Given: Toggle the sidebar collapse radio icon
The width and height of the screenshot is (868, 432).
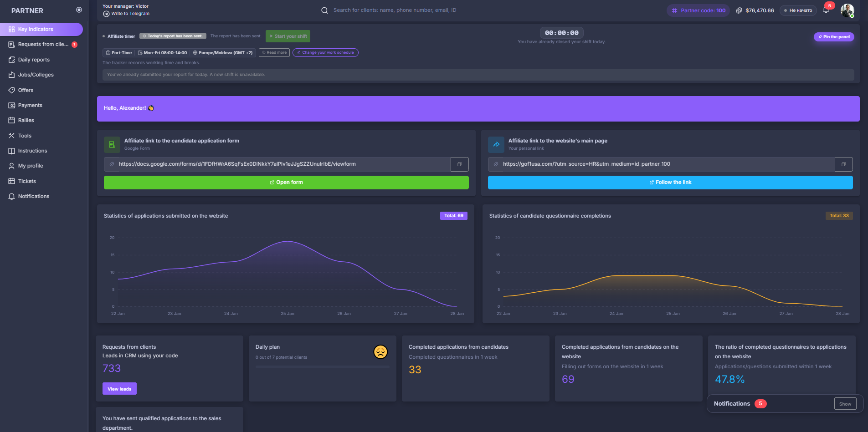Looking at the screenshot, I should click(x=79, y=10).
